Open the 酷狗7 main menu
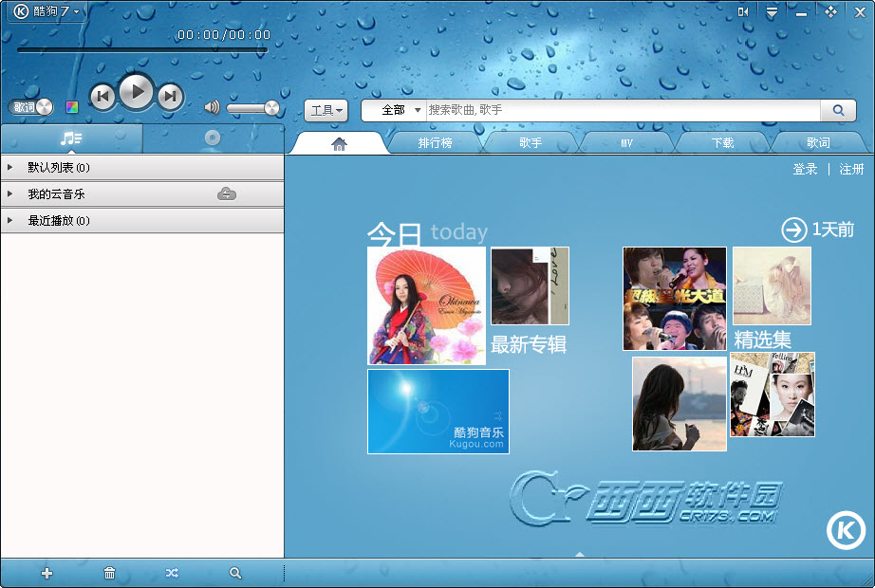The height and width of the screenshot is (588, 875). 47,11
